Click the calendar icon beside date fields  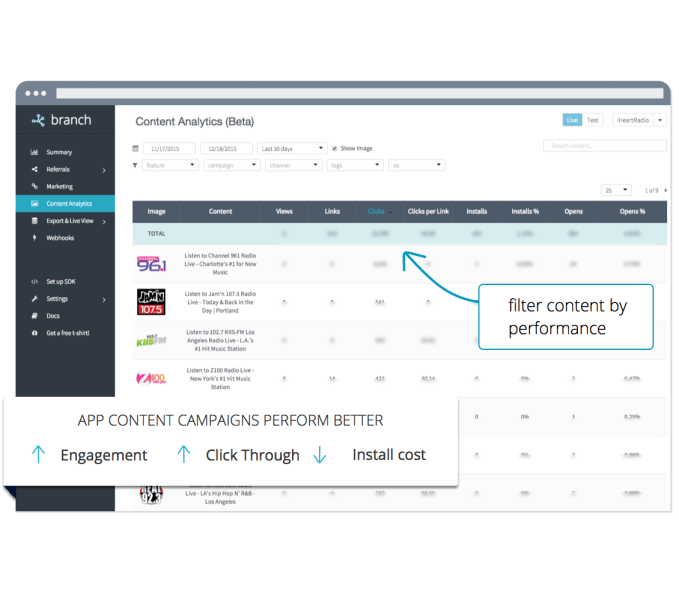coord(135,149)
